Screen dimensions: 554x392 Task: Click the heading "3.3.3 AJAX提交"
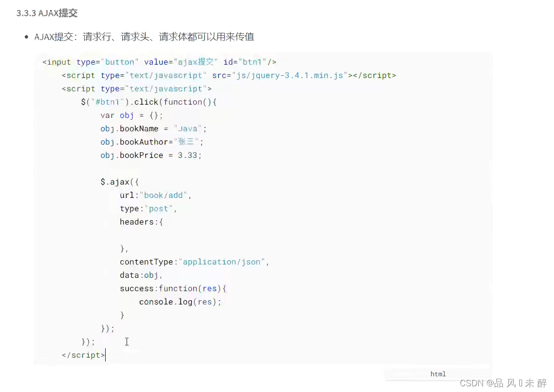[x=47, y=13]
